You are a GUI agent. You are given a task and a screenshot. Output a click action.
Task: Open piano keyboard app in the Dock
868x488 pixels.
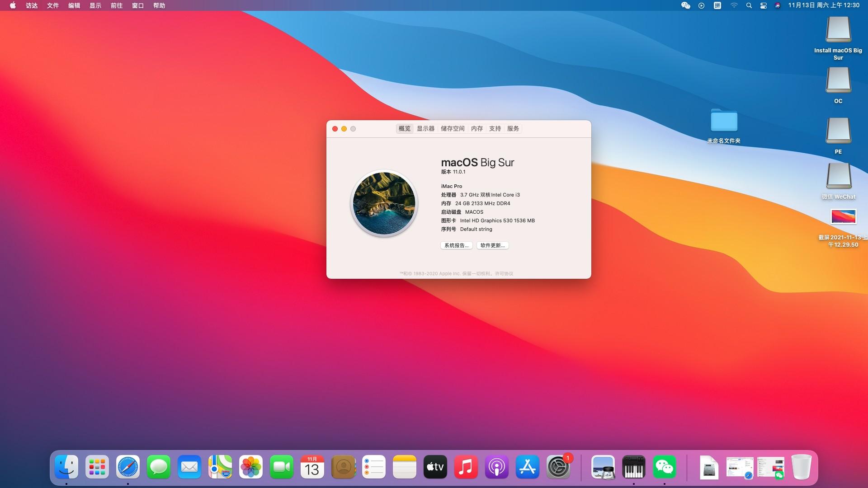click(x=634, y=467)
